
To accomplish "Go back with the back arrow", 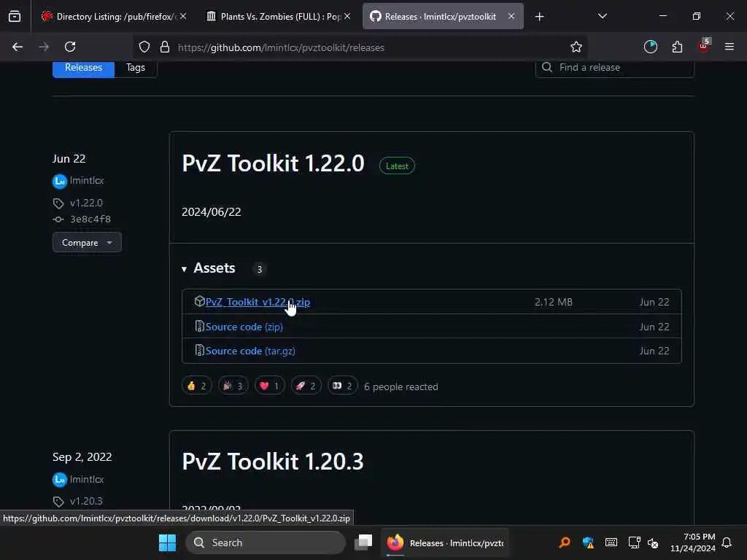I will point(18,47).
